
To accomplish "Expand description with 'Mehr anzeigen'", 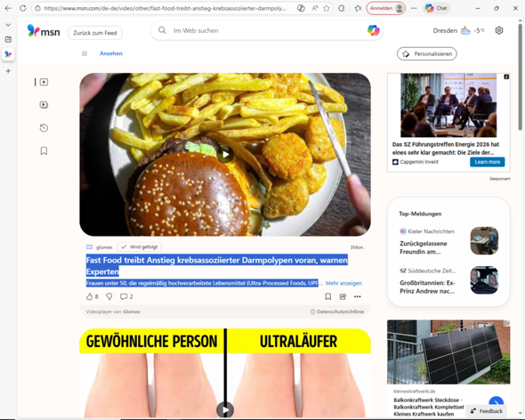I will (343, 283).
